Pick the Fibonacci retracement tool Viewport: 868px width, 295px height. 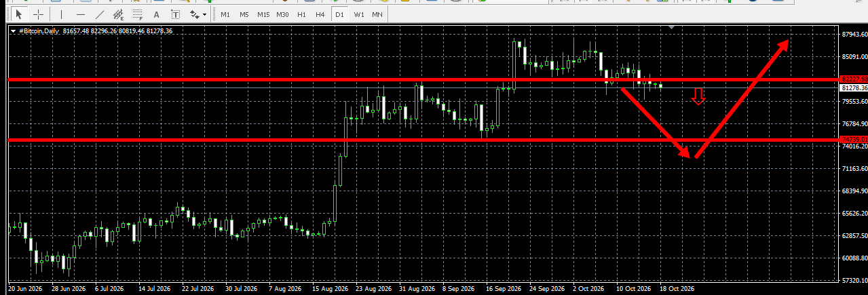click(x=138, y=14)
